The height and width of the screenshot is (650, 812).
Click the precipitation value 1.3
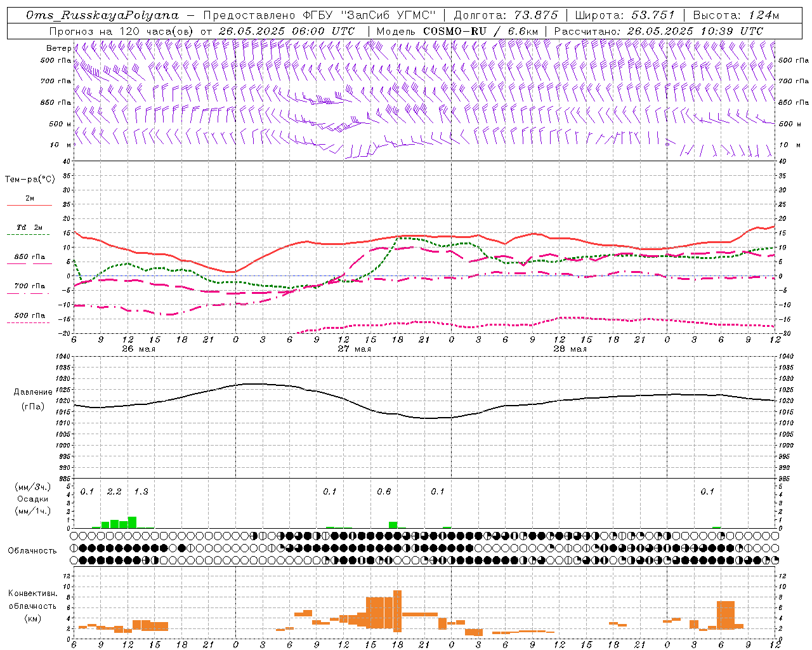[141, 492]
